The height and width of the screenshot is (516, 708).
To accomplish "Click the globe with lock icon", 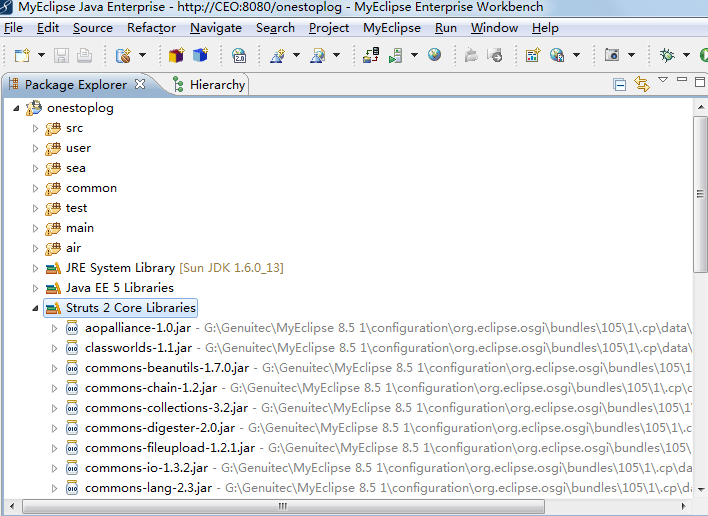I will pyautogui.click(x=557, y=55).
